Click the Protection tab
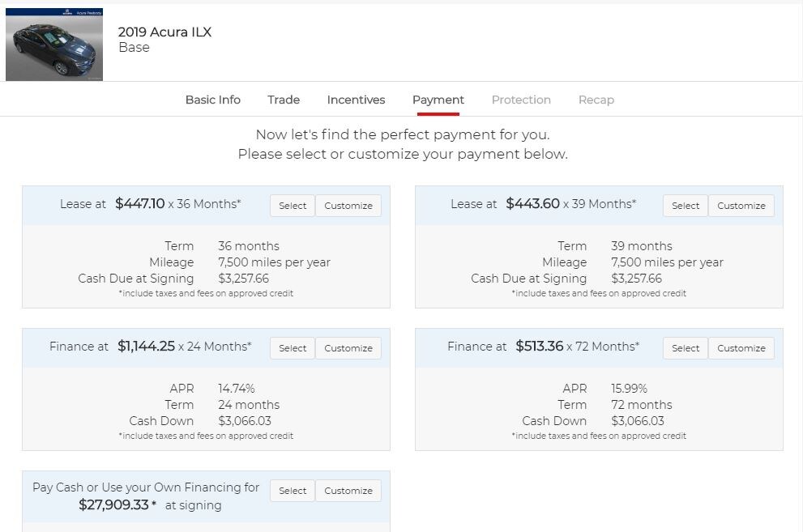Screen dimensions: 803x532 pyautogui.click(x=521, y=100)
